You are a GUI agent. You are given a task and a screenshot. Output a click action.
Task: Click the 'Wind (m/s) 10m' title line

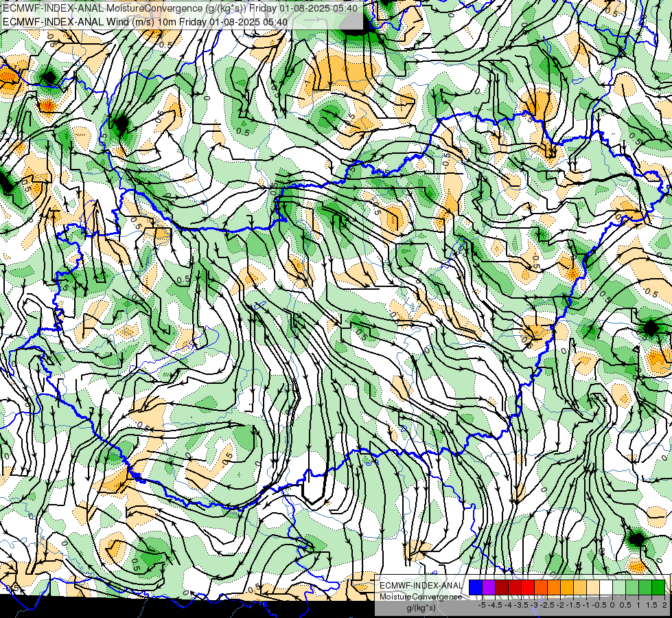pyautogui.click(x=145, y=22)
